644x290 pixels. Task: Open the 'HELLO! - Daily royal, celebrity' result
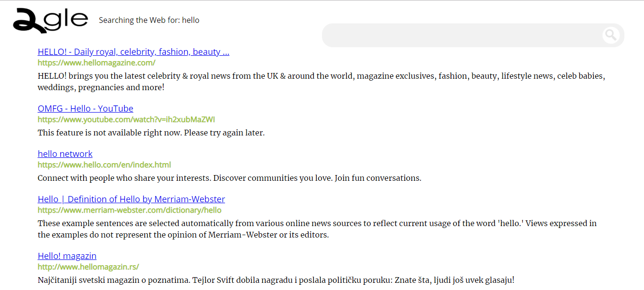[133, 52]
